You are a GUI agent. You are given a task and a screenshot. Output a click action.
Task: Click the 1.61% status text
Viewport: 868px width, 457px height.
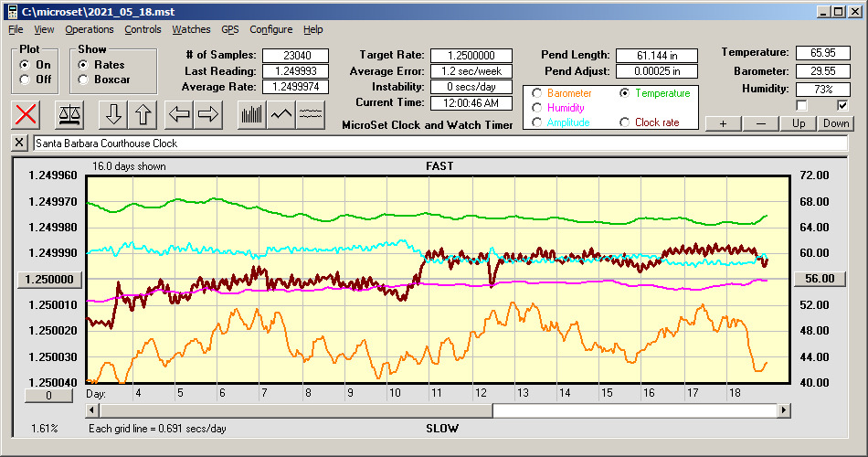coord(44,428)
